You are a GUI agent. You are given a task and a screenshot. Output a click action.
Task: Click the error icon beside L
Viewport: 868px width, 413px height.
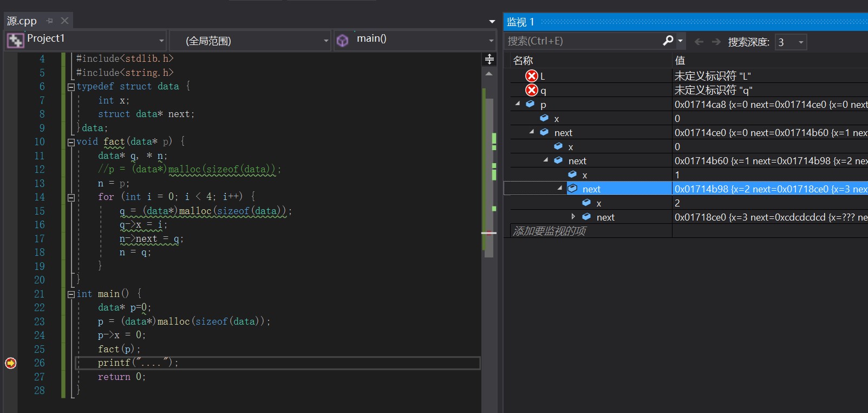pos(532,76)
